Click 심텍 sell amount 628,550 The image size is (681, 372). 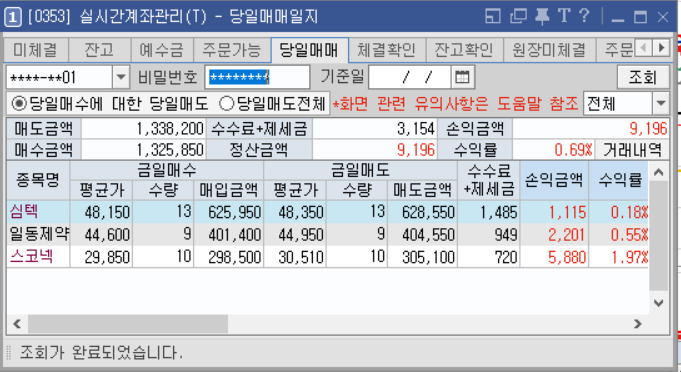click(x=428, y=213)
